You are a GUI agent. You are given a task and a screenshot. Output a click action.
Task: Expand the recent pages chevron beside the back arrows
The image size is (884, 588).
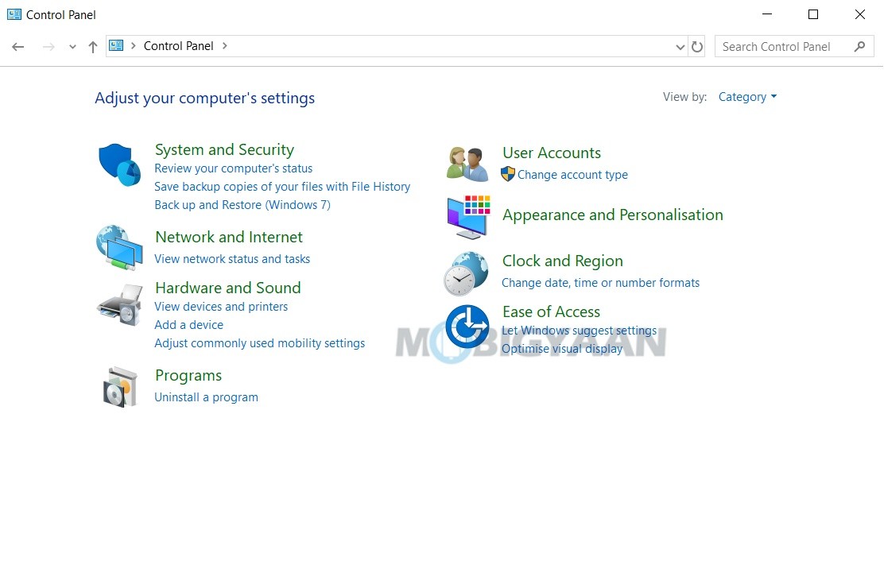[72, 46]
